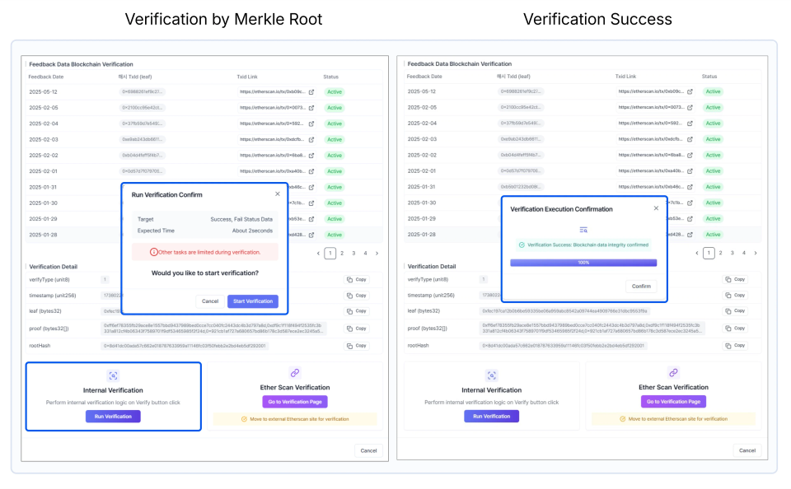Click rootHash value field in Verification Success panel

[563, 346]
